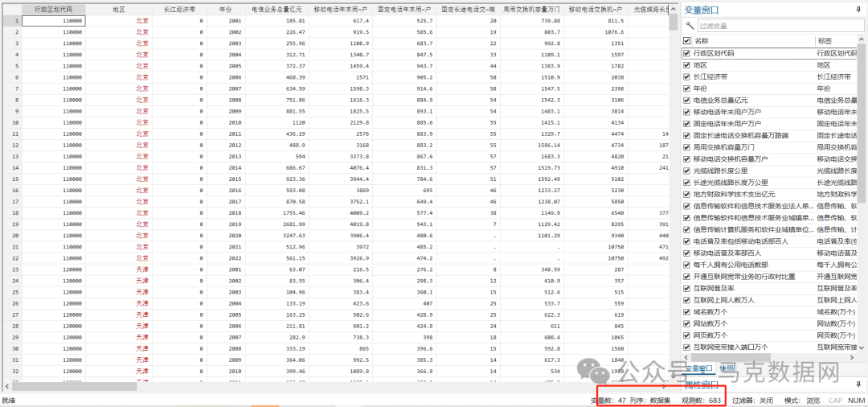This screenshot has width=868, height=407.
Task: Select the 电信业务总量亿元 column header
Action: 276,10
